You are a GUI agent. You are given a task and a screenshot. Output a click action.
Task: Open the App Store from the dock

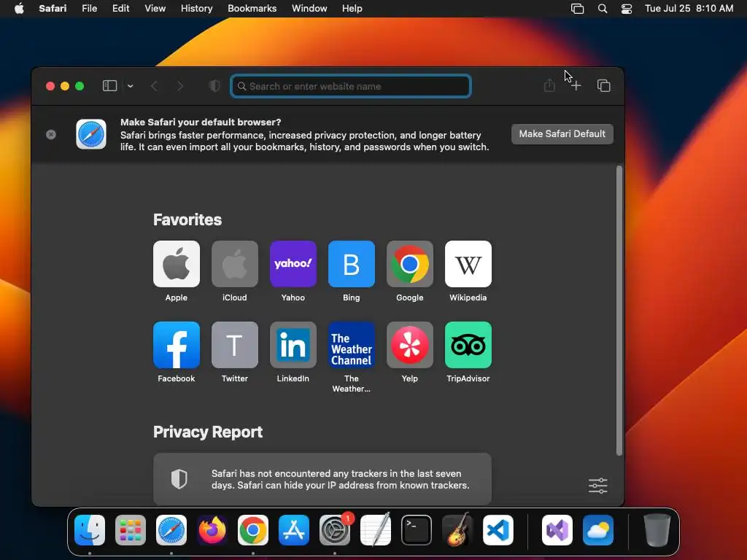coord(294,530)
